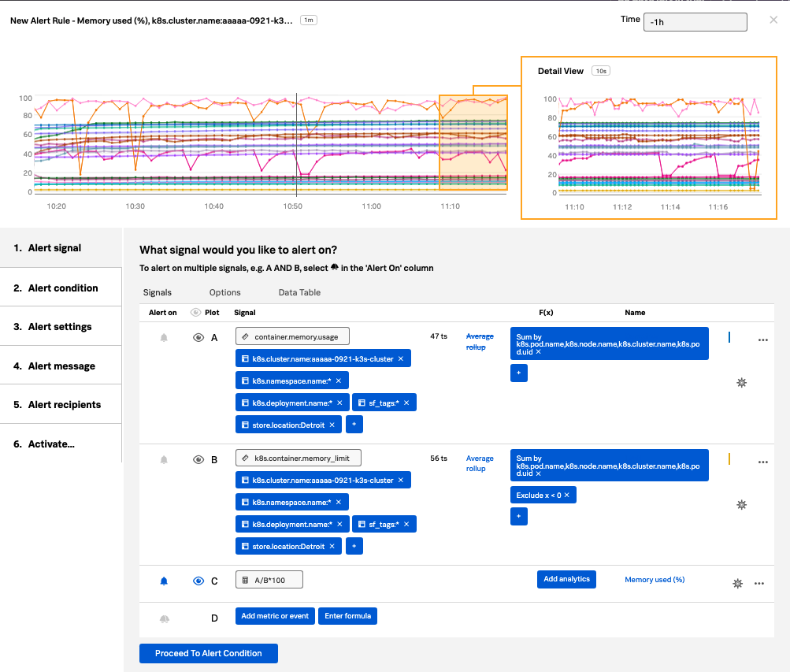The image size is (790, 672).
Task: Click Proceed To Alert Condition button
Action: 208,653
